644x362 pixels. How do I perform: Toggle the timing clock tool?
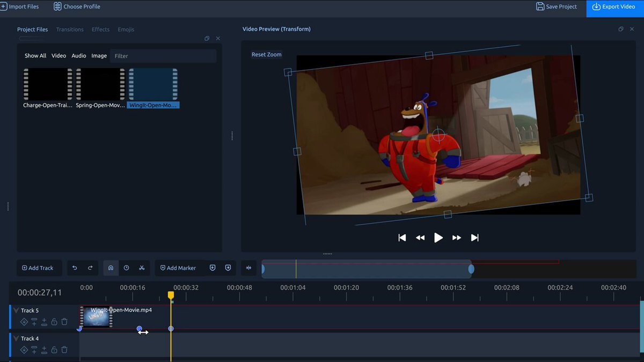coord(126,268)
